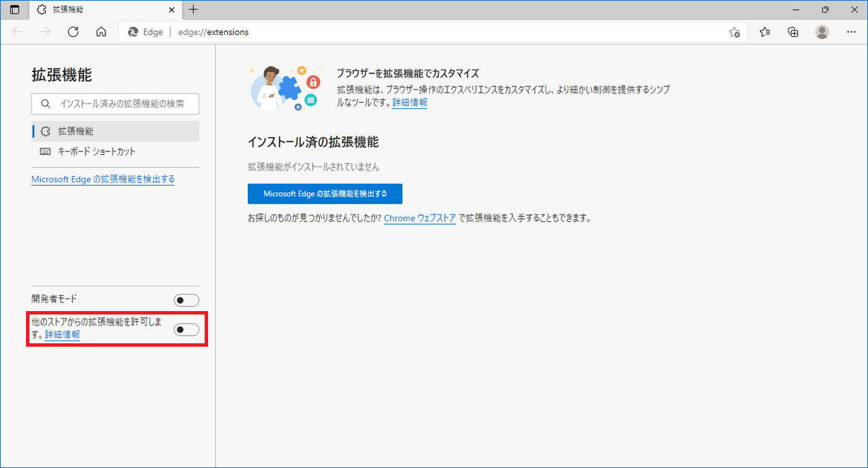Screen dimensions: 868x468
Task: Reload the extensions page
Action: [73, 32]
